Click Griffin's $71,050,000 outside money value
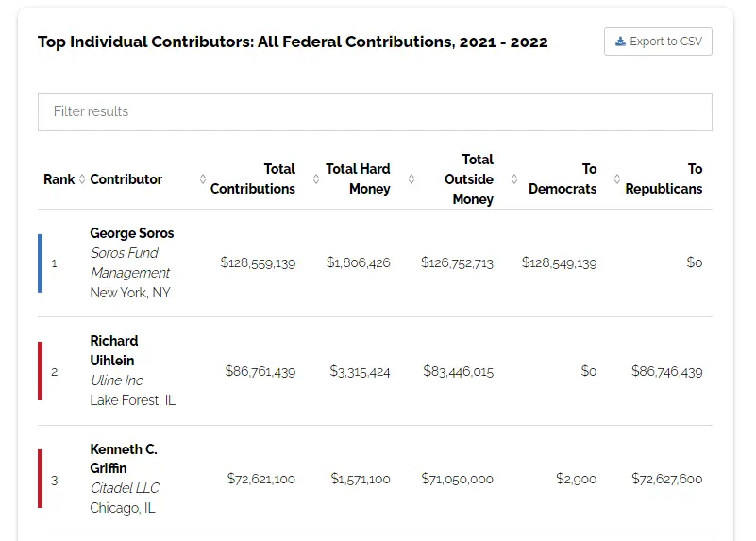Viewport: 756px width, 541px height. tap(457, 480)
